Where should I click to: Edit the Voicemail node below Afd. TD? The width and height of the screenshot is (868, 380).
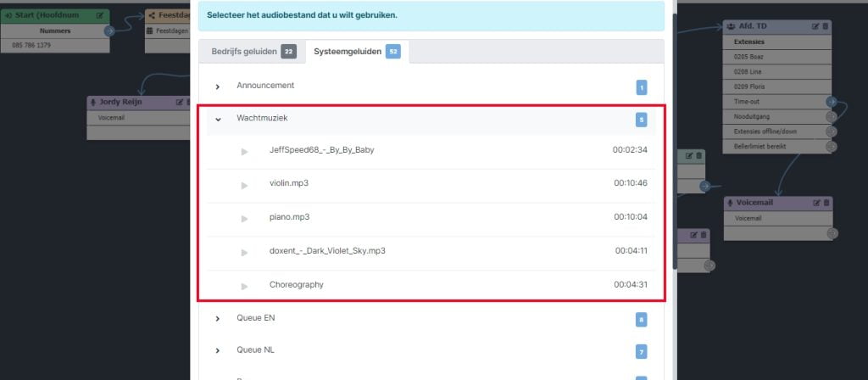(x=816, y=203)
